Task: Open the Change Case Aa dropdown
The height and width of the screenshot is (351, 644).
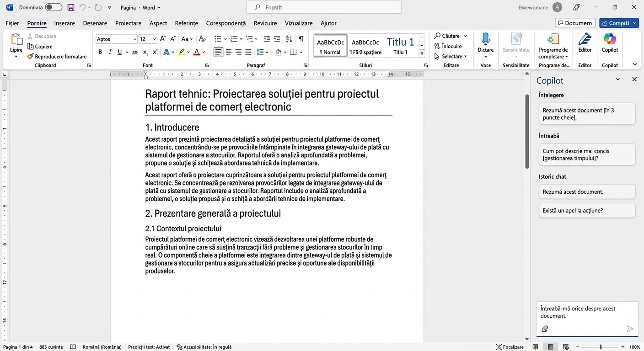Action: pyautogui.click(x=187, y=39)
